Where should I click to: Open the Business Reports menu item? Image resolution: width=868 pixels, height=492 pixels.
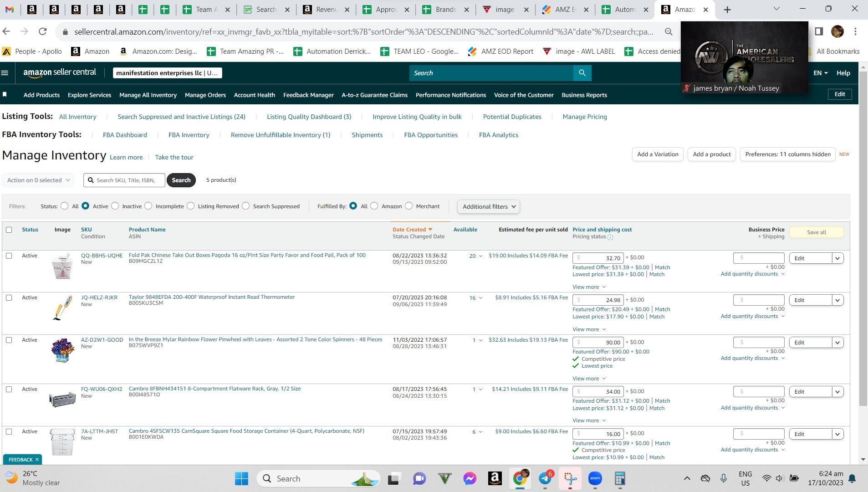[584, 95]
